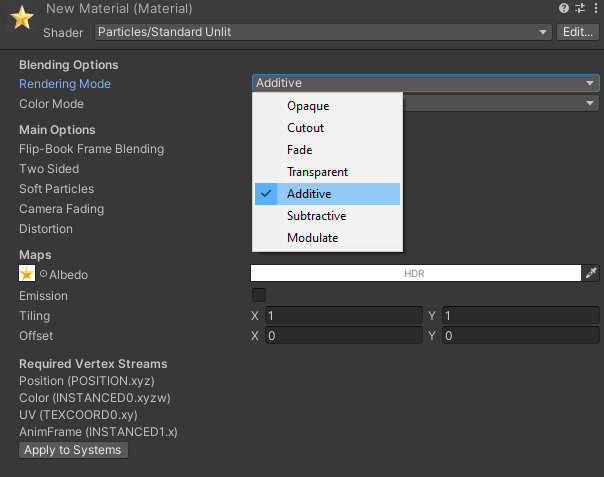Open the Albedo HDR color swatch

click(x=415, y=273)
